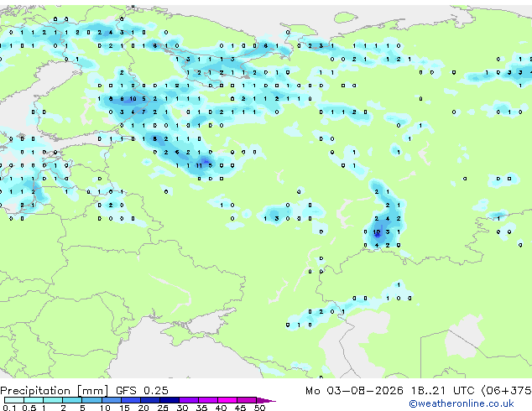Click the '20' legend scale label
532x411 pixels.
143,408
